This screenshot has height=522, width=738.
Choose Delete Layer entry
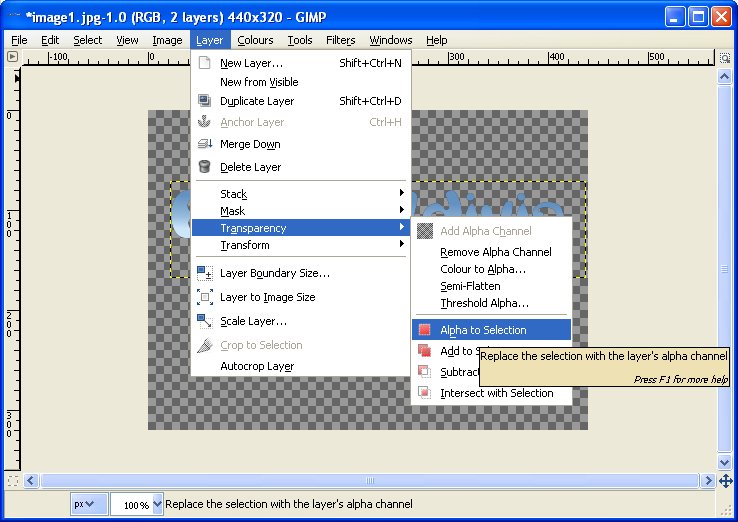tap(300, 167)
